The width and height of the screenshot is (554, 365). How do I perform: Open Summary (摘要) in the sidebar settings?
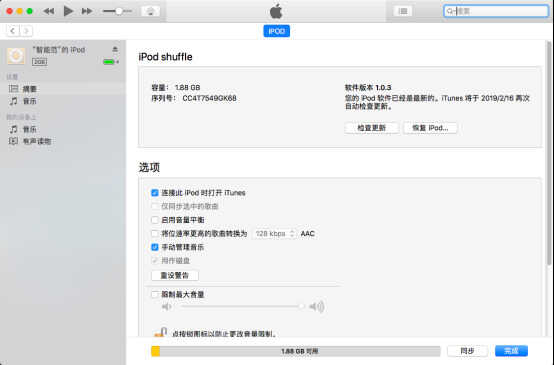63,89
